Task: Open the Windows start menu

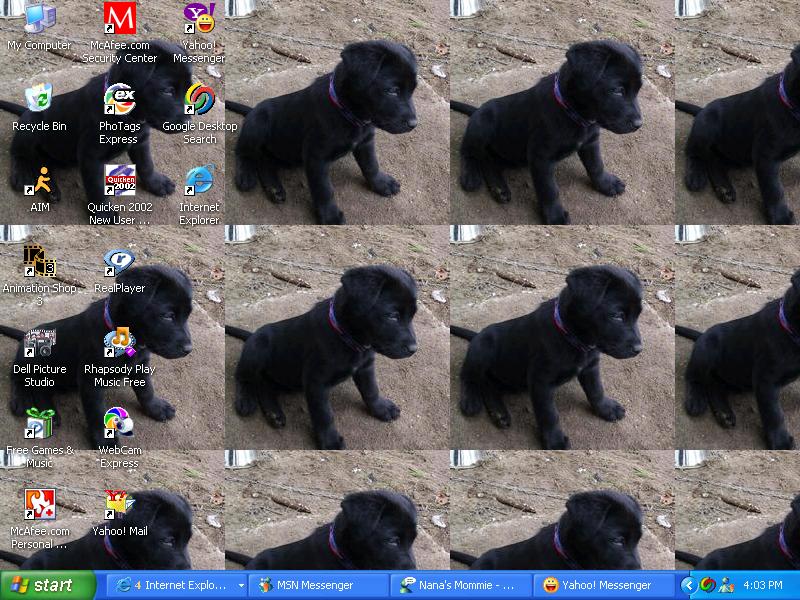Action: 48,585
